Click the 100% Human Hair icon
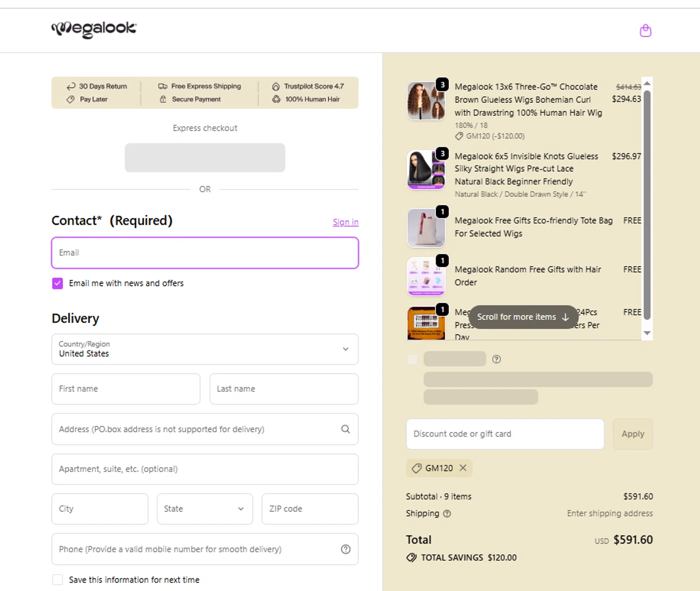The width and height of the screenshot is (700, 591). pos(276,99)
